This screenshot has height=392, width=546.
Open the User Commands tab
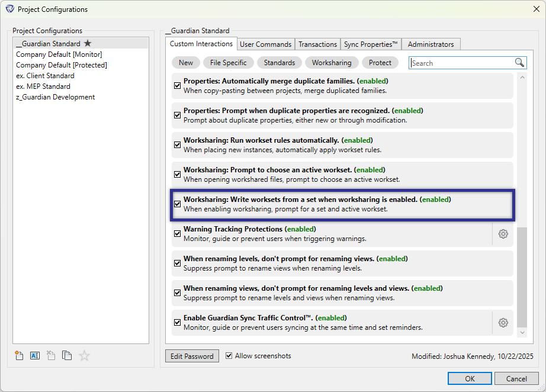pyautogui.click(x=265, y=44)
